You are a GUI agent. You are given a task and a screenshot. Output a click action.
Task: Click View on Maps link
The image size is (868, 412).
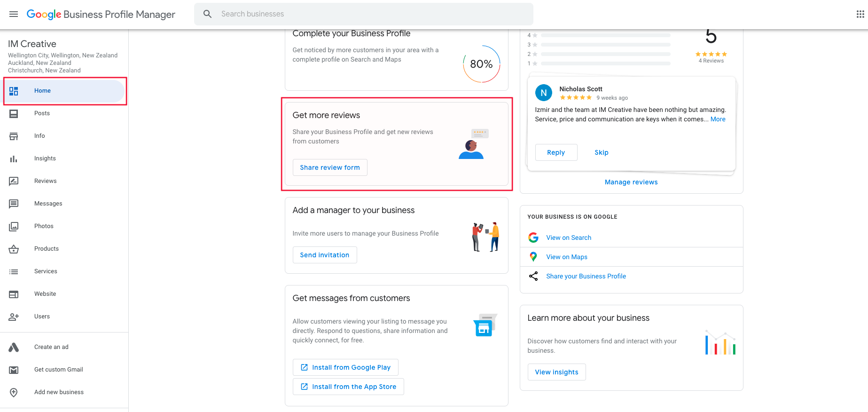click(x=567, y=257)
